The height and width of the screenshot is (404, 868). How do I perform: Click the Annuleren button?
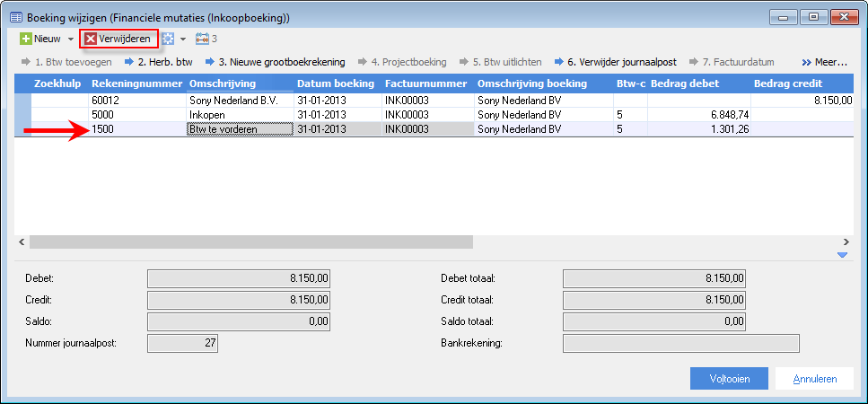click(815, 379)
